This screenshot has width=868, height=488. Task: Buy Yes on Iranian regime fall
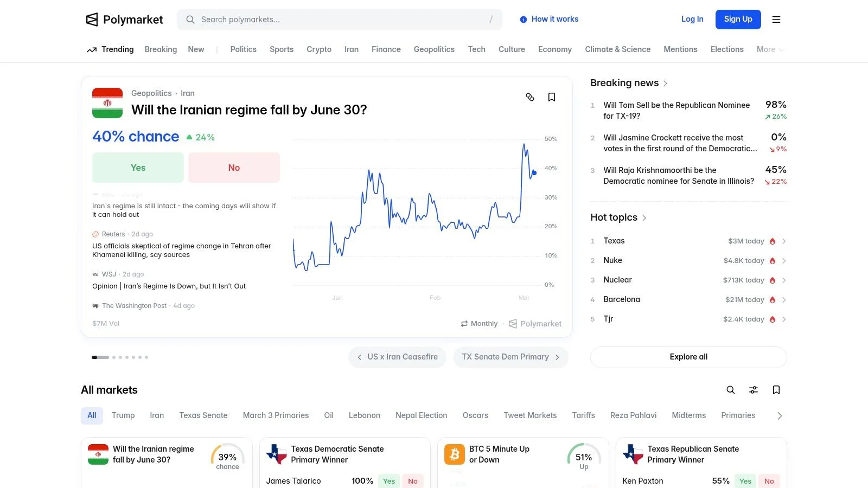coord(138,168)
